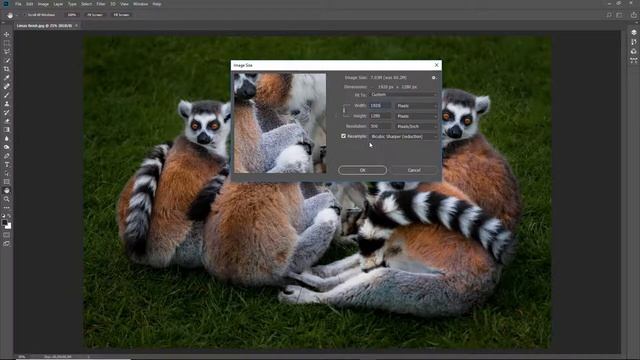Open Resample Bicubic Sharper method dropdown
Image resolution: width=640 pixels, height=360 pixels.
tap(403, 136)
